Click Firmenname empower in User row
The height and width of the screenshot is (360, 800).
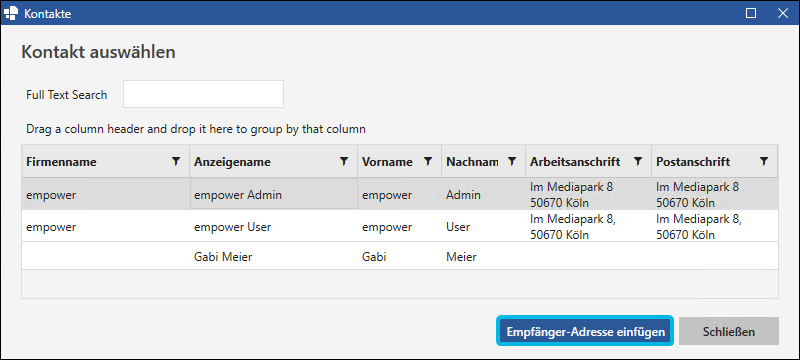point(106,226)
